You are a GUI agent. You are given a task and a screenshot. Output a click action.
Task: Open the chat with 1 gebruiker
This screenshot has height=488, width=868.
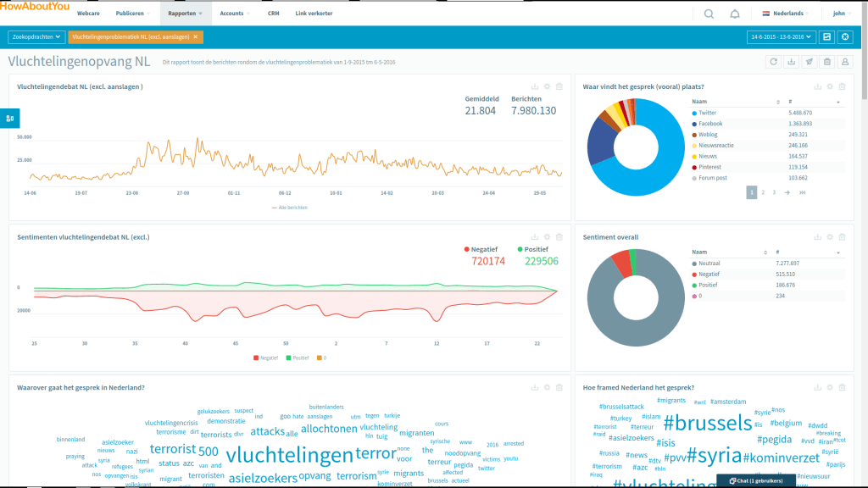tap(757, 480)
